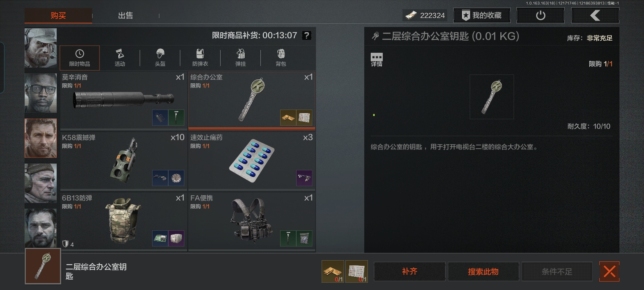Screen dimensions: 644x290
Task: Open 我的收藏 favorites
Action: point(482,15)
